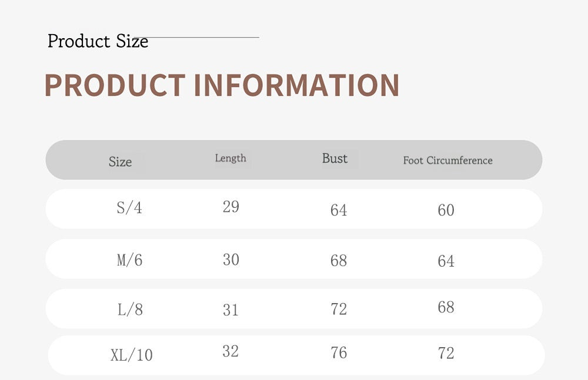Click the bust value 64 for S/4

click(339, 210)
